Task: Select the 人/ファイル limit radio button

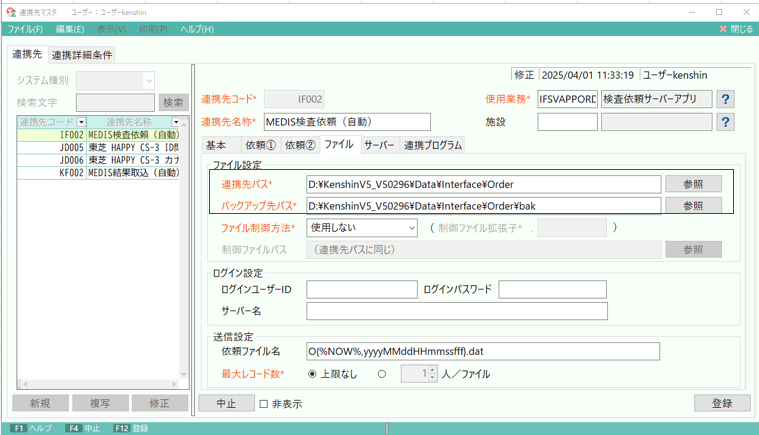Action: click(x=381, y=374)
